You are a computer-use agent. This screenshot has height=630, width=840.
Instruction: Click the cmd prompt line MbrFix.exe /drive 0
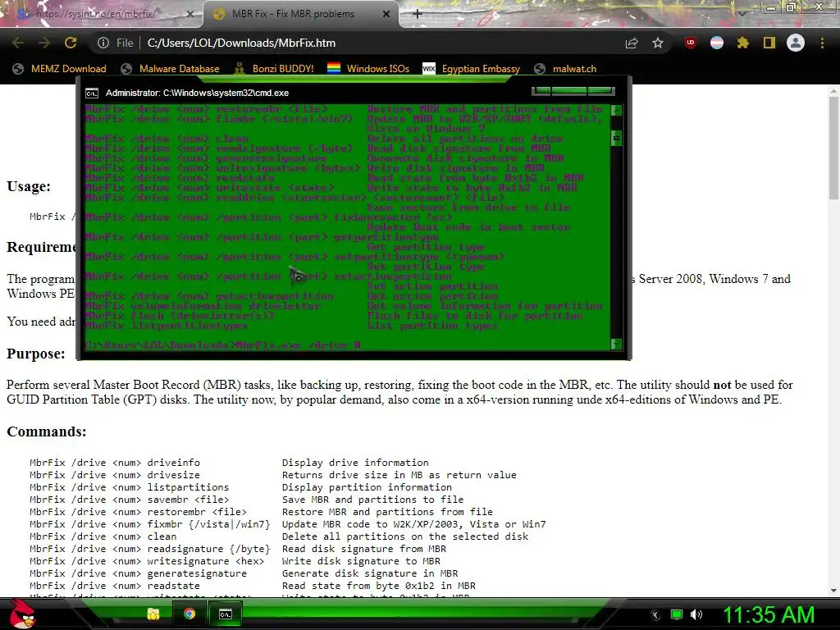(223, 345)
